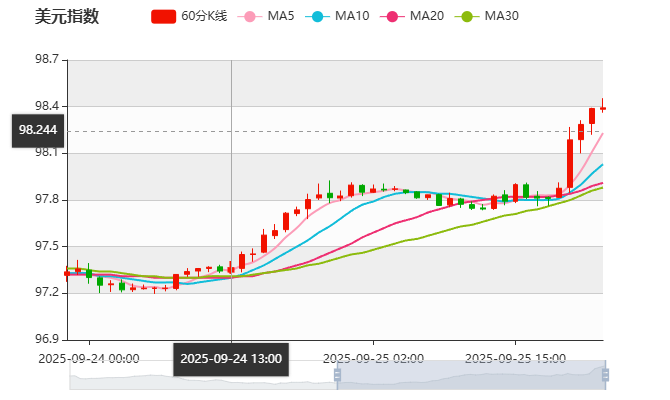Click the 97.5 y-axis label
The width and height of the screenshot is (670, 400).
pos(49,246)
